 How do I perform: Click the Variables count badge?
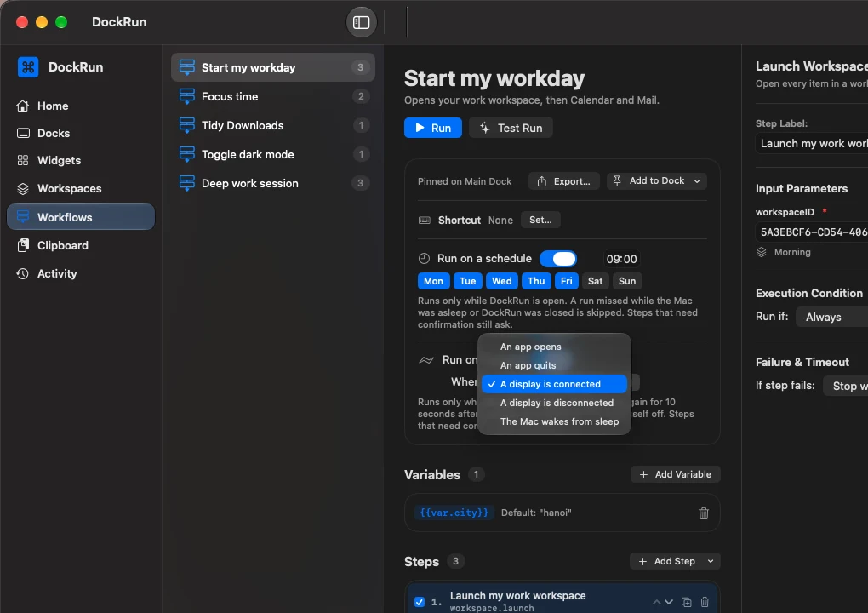point(476,474)
